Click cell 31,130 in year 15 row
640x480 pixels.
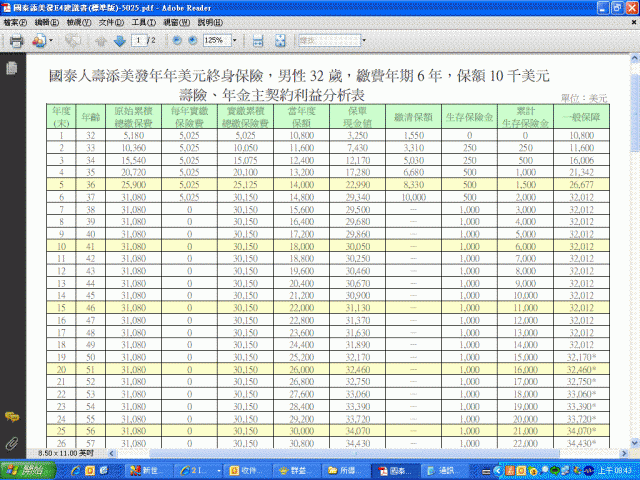[358, 308]
